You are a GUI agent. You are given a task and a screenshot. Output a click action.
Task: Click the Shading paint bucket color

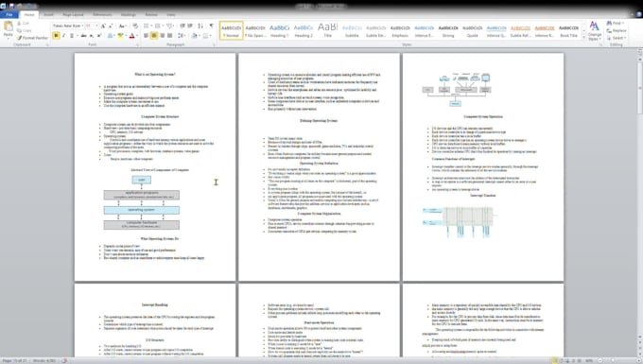pyautogui.click(x=195, y=36)
